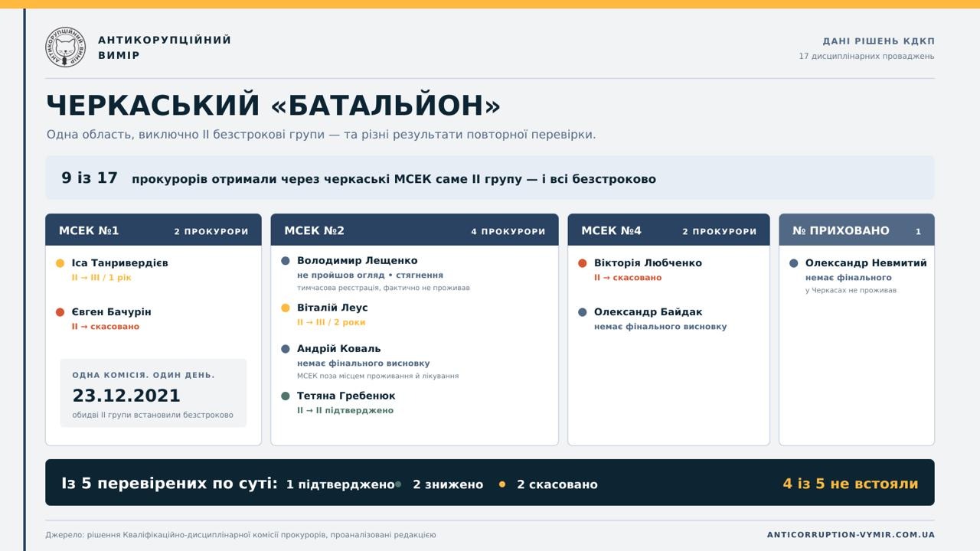Click the gray dot beside Олександр Невмитий
This screenshot has width=980, height=551.
(x=793, y=263)
